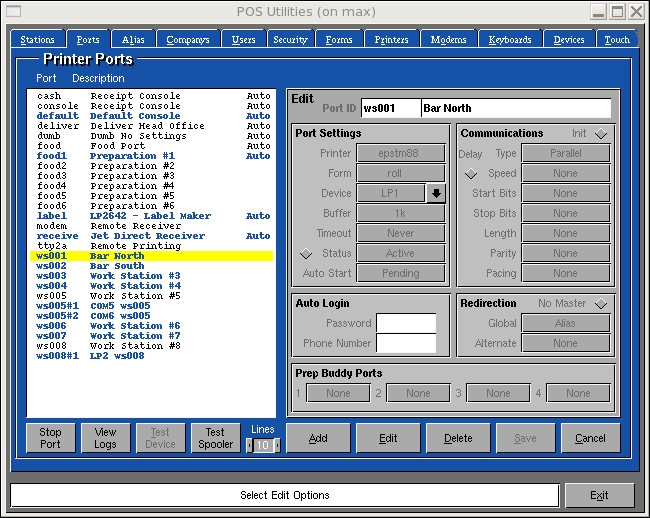Click the Parity field showing None
Viewport: 650px width, 518px height.
point(566,253)
